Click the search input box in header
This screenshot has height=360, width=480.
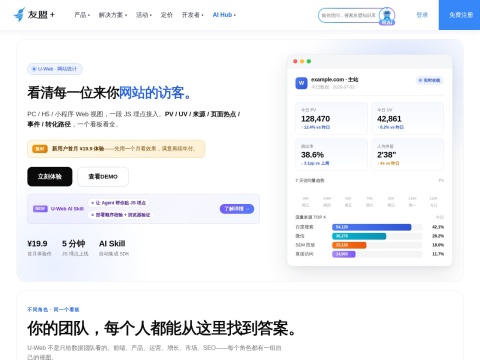tap(348, 15)
